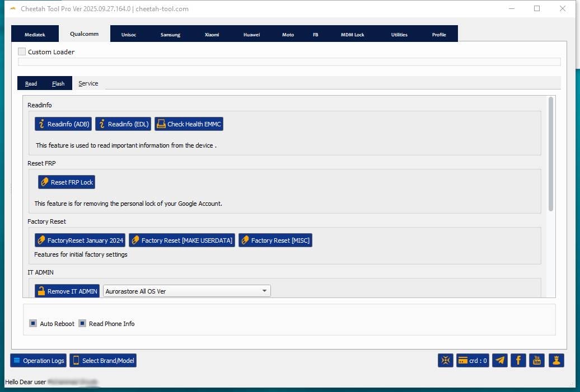This screenshot has height=392, width=580.
Task: Toggle the Auto Reboot checkbox
Action: tap(33, 323)
